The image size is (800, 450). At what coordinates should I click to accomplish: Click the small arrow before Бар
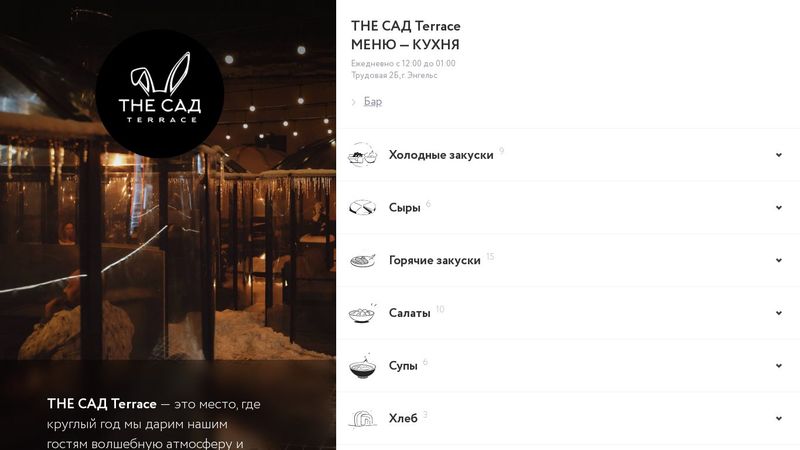[x=354, y=102]
